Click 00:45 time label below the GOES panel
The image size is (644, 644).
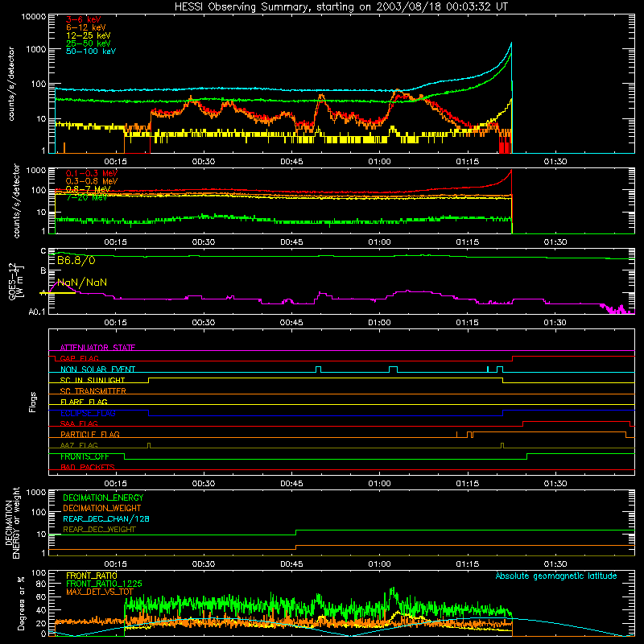pos(291,323)
